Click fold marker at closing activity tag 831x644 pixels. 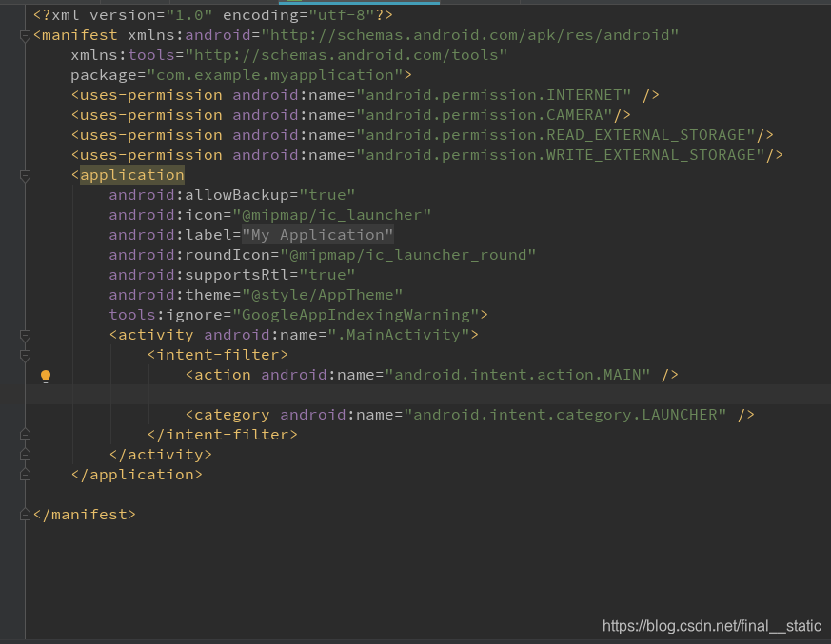25,455
